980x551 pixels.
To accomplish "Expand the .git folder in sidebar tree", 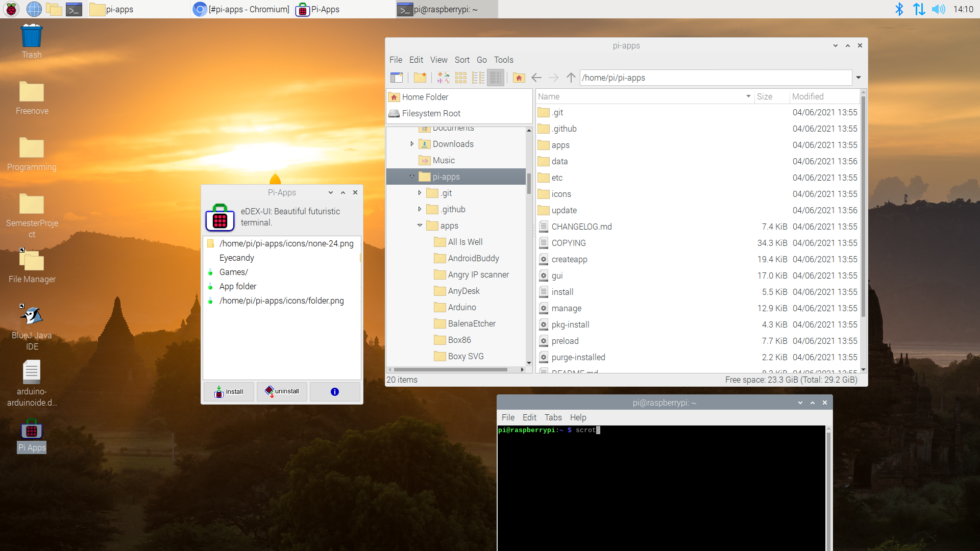I will (x=420, y=193).
